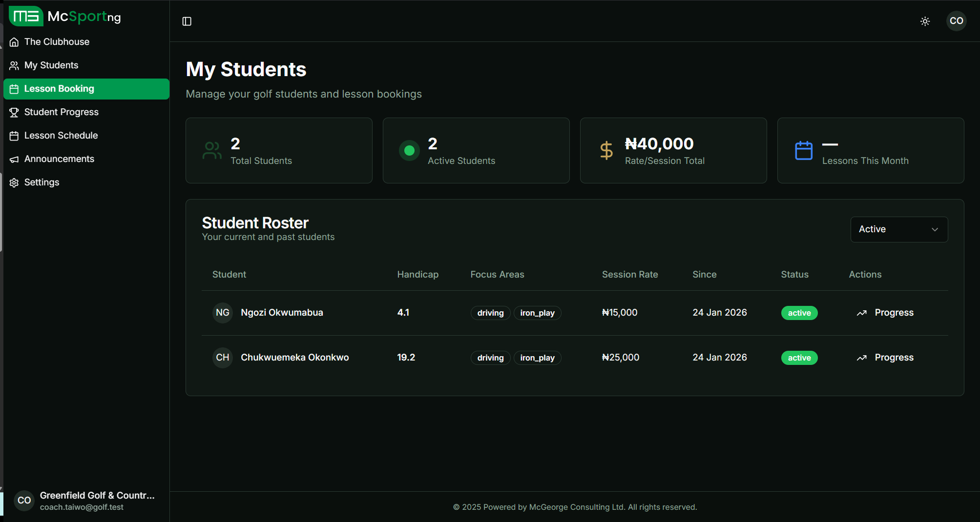
Task: Click the blue calendar Lessons This Month icon
Action: 803,150
